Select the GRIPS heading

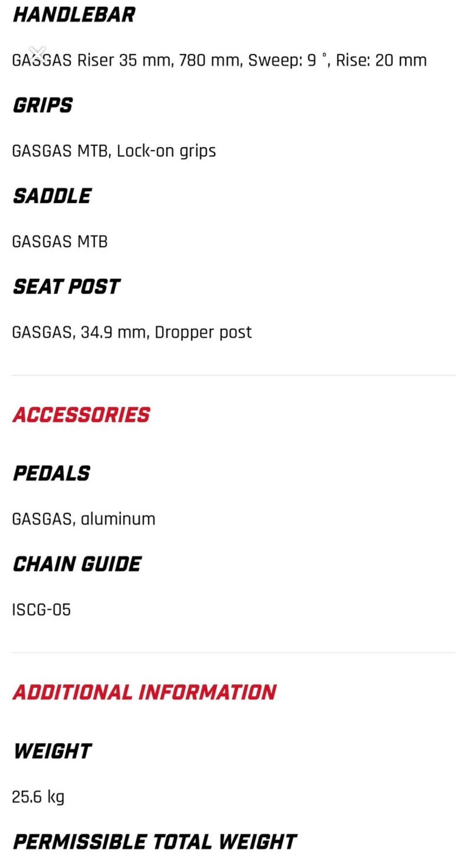click(43, 105)
